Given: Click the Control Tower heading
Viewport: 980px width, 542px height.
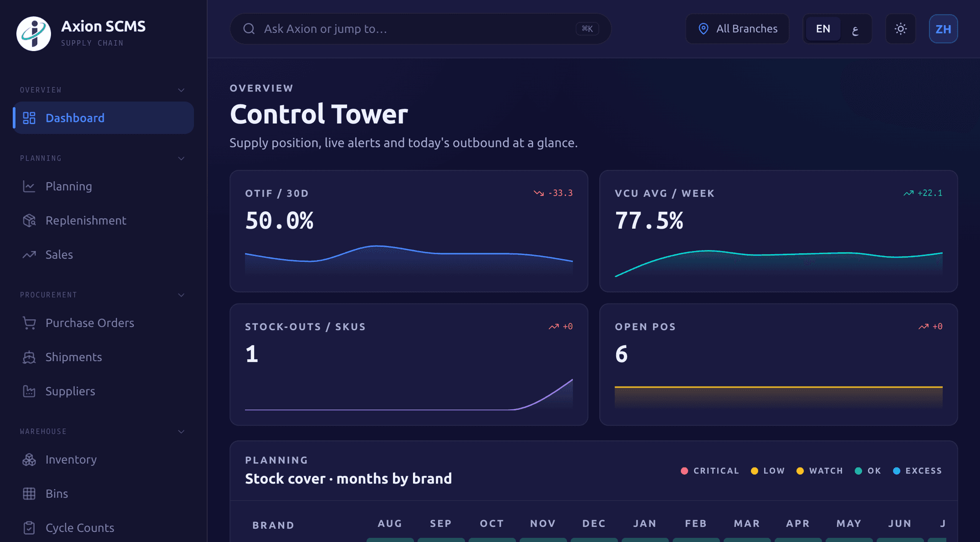Looking at the screenshot, I should coord(319,114).
